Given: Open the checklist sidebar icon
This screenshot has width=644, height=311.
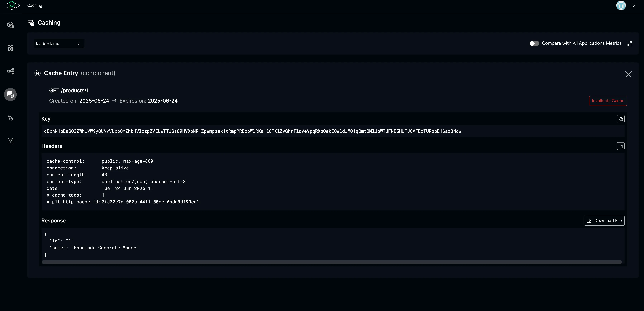Looking at the screenshot, I should [11, 141].
